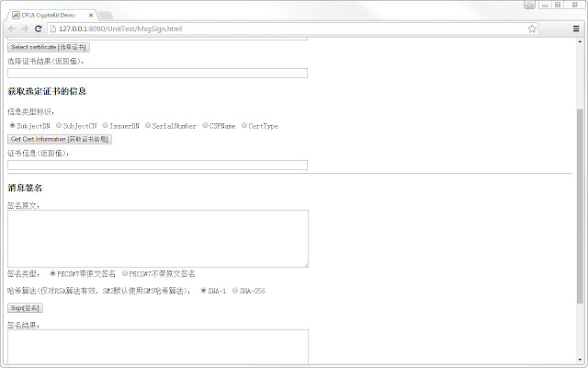Select the SubjectDN radio option
Viewport: 588px width, 368px height.
pyautogui.click(x=12, y=125)
